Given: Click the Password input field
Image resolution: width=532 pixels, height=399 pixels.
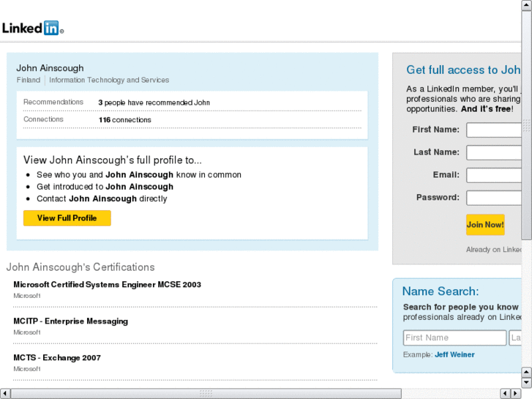Looking at the screenshot, I should [x=494, y=198].
